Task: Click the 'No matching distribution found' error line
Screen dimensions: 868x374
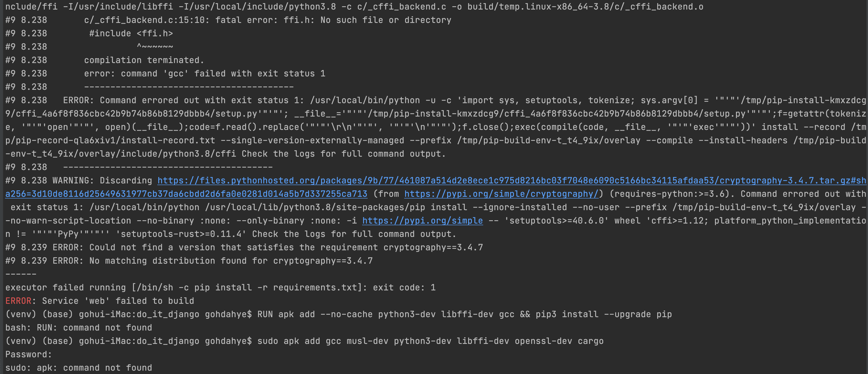Action: tap(189, 261)
